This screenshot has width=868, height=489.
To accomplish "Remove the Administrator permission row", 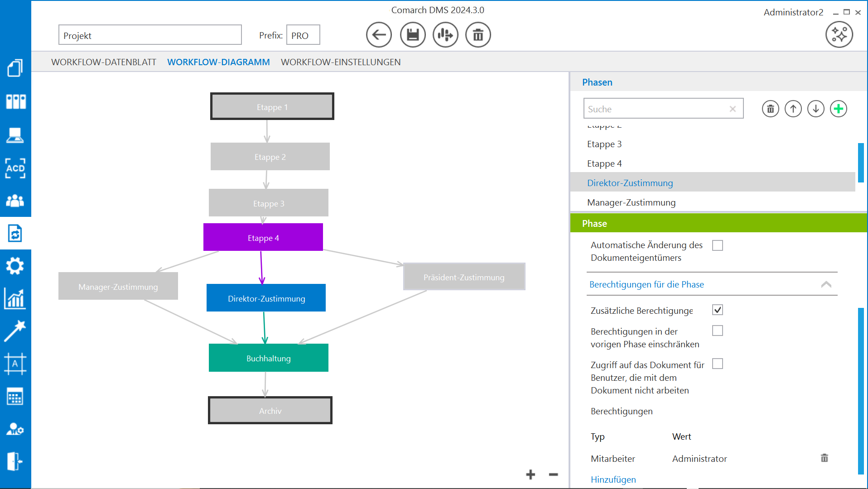I will tap(824, 458).
